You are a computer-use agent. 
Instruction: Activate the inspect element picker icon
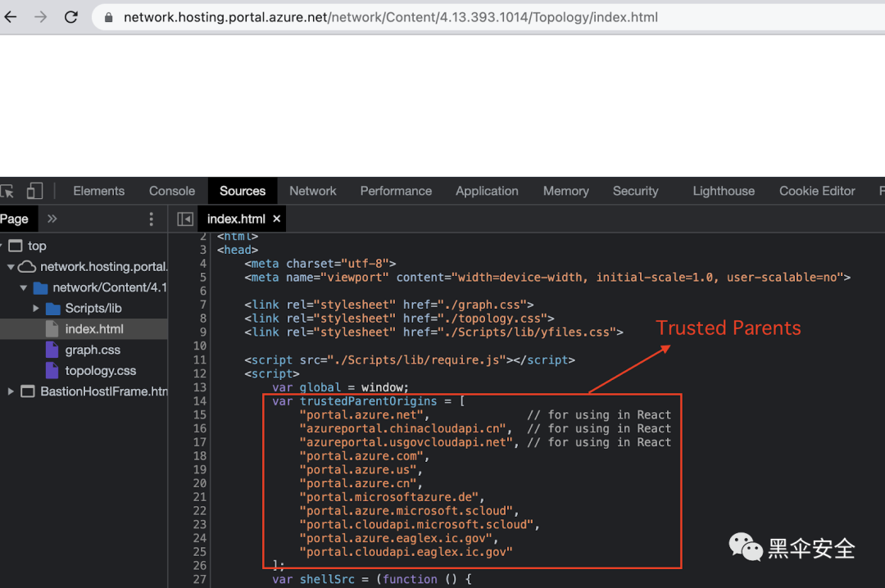tap(7, 192)
